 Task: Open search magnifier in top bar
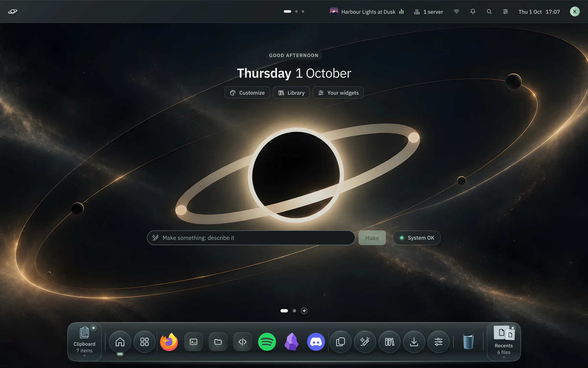coord(489,12)
